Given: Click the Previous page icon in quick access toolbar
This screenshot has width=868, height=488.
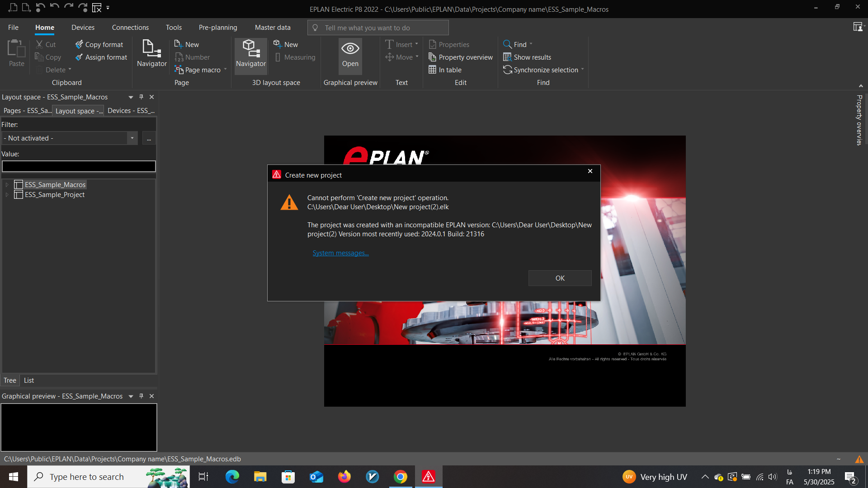Looking at the screenshot, I should tap(13, 8).
